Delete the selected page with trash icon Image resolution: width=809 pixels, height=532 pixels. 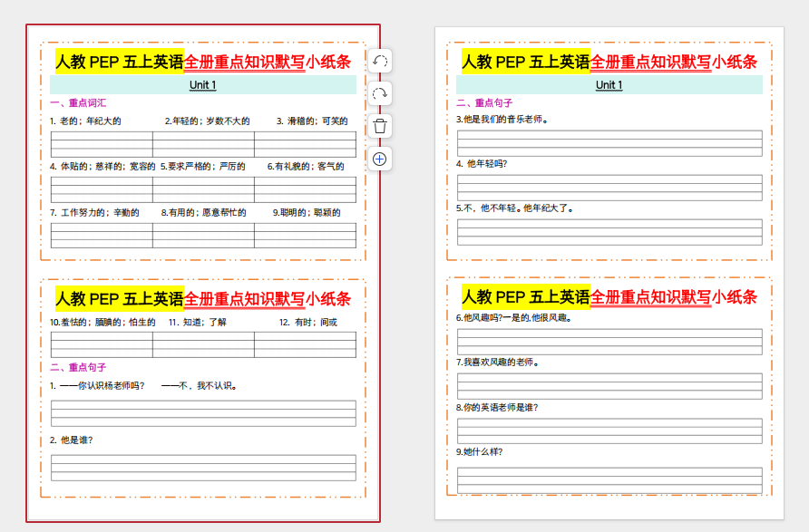click(380, 126)
